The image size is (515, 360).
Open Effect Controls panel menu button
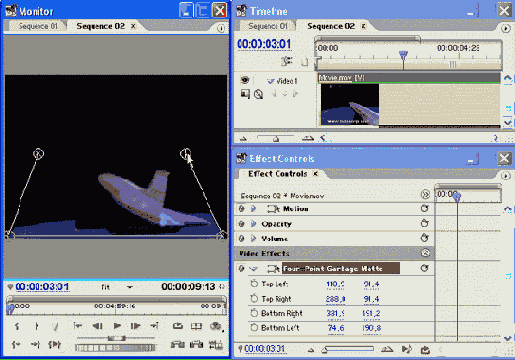pos(506,176)
